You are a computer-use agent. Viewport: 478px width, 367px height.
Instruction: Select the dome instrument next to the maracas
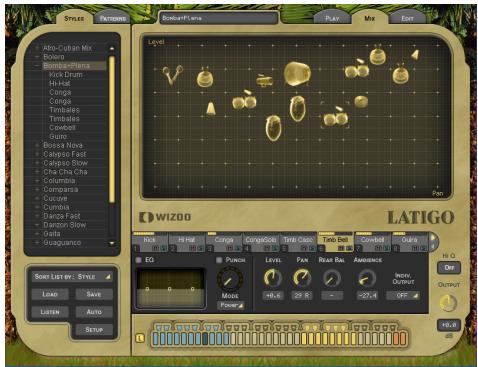[205, 77]
